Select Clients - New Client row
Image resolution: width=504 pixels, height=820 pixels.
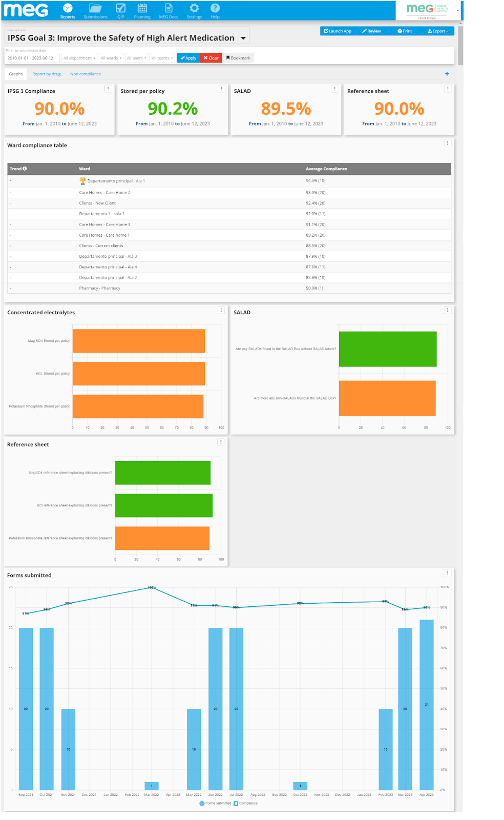point(229,203)
